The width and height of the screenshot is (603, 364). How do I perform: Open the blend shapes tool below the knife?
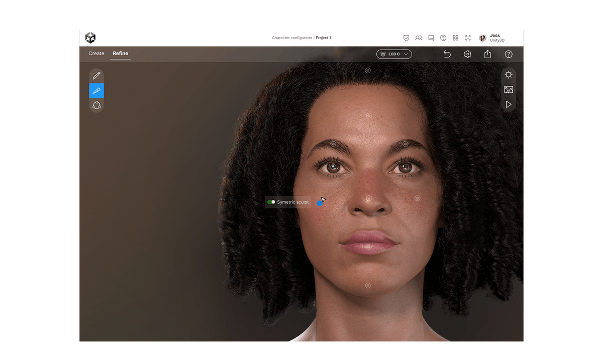96,105
